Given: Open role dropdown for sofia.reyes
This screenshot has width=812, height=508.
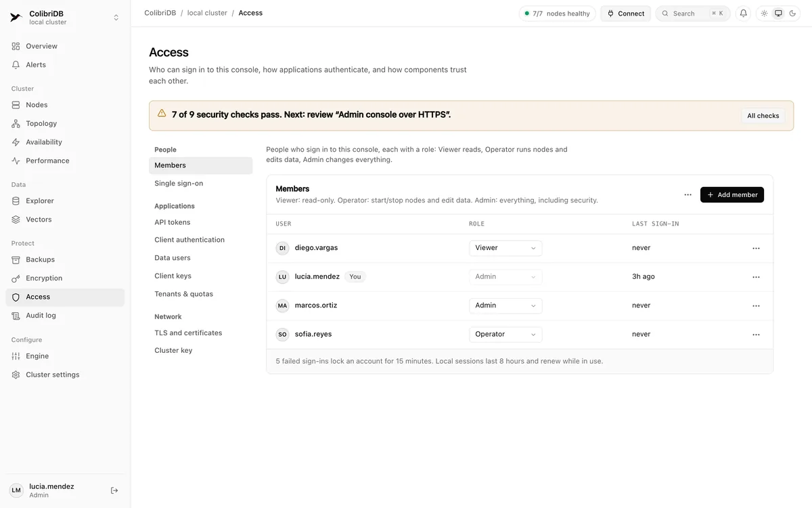Looking at the screenshot, I should [x=505, y=335].
